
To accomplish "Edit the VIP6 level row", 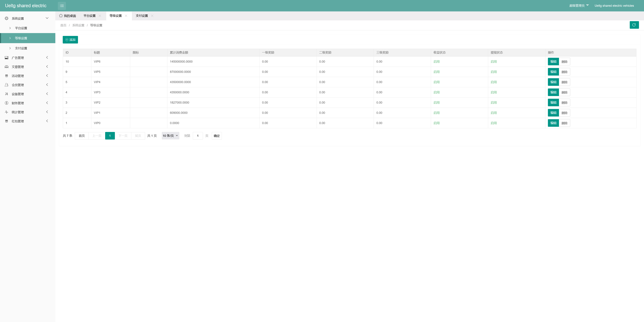I will pyautogui.click(x=553, y=62).
